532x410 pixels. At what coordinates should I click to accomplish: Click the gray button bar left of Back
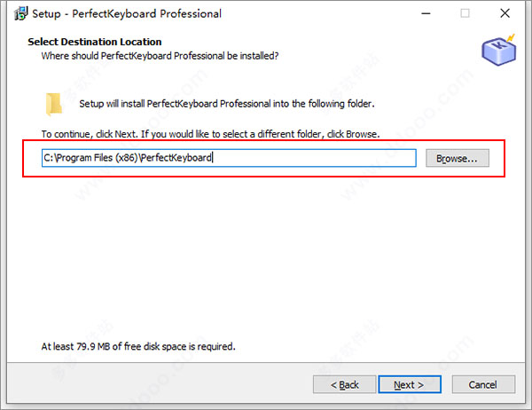160,384
